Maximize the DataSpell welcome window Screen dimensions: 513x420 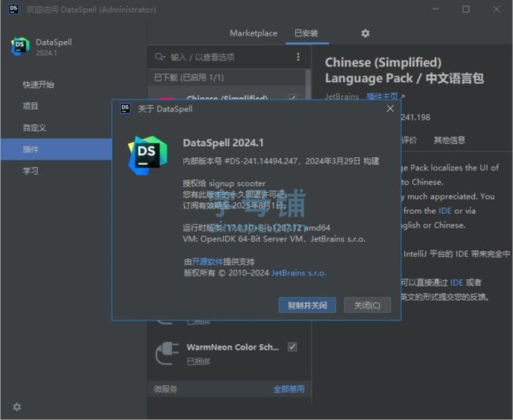point(466,9)
